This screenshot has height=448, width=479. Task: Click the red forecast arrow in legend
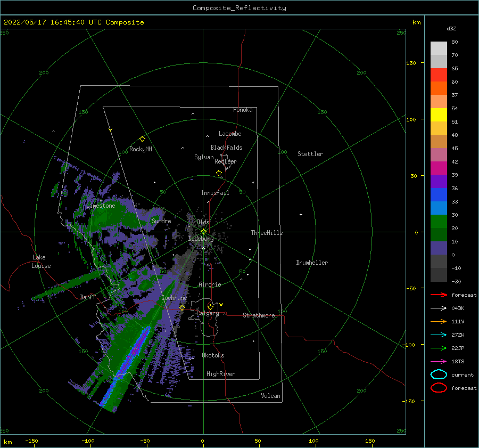click(x=439, y=295)
